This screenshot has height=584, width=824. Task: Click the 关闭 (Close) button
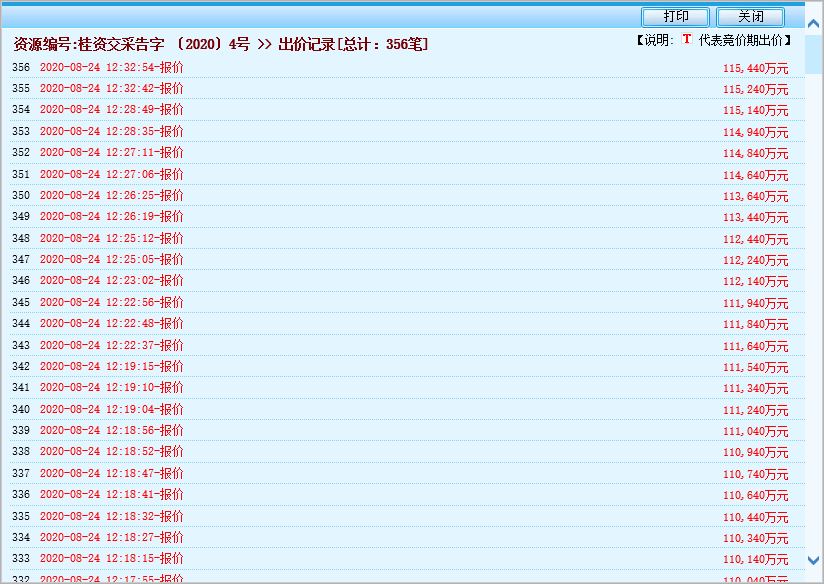750,17
